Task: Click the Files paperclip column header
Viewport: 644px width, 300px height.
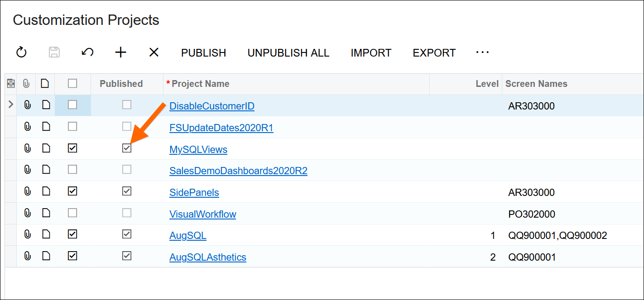Action: [x=27, y=84]
